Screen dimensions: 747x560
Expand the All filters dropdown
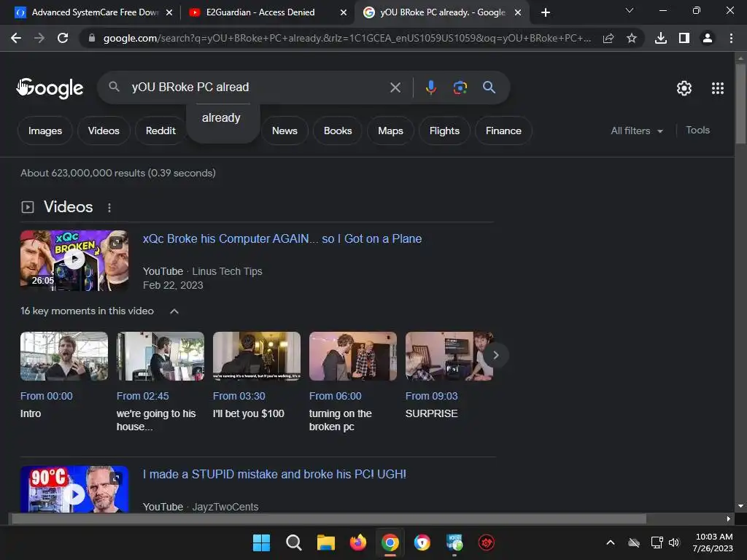637,131
